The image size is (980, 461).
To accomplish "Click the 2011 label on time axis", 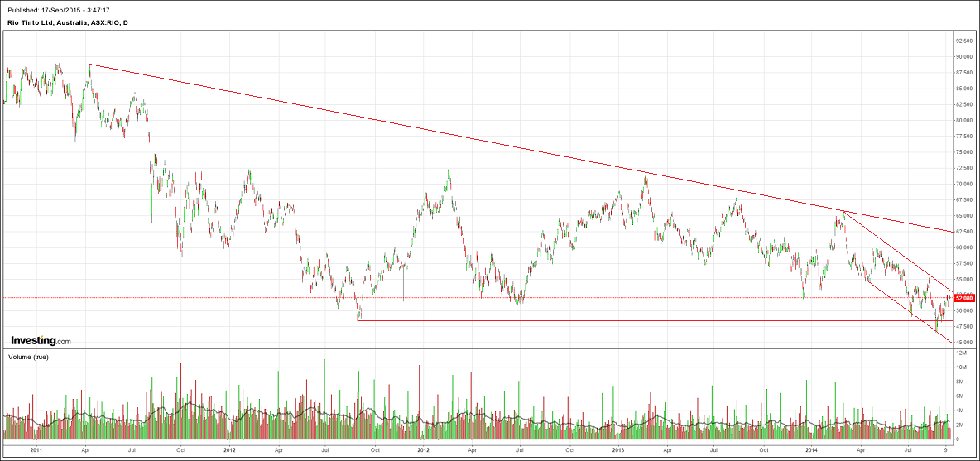I will click(36, 450).
